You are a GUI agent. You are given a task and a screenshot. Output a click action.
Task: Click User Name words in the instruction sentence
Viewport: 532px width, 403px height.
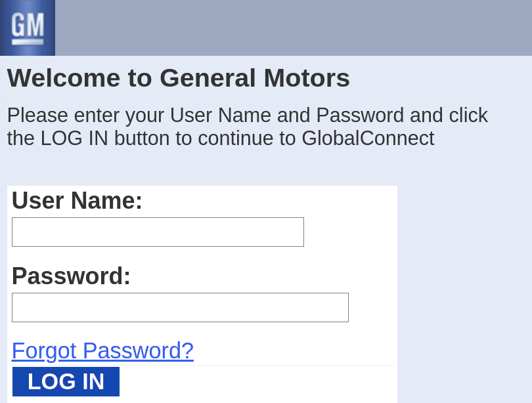click(221, 116)
